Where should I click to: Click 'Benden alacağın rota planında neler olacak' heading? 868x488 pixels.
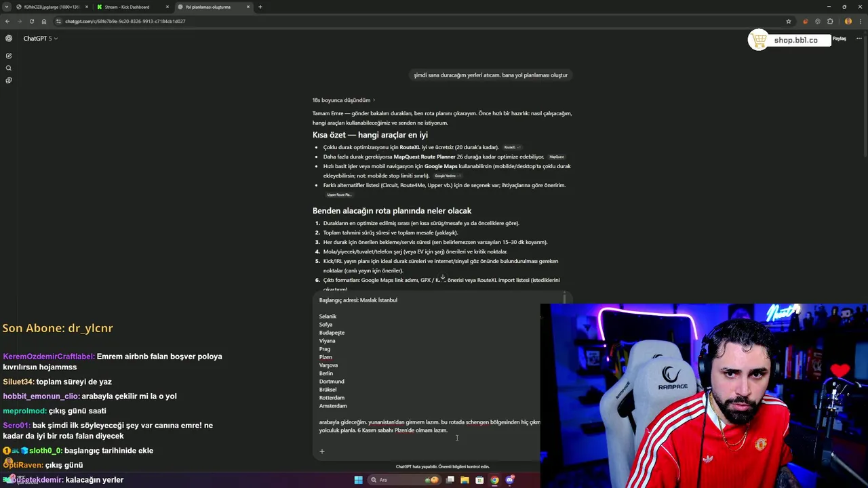pos(392,211)
